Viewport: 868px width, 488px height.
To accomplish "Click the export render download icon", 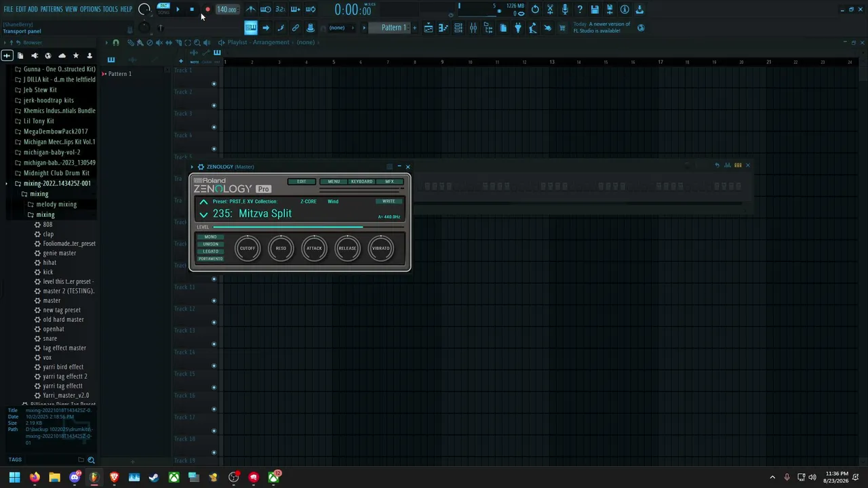I will (x=639, y=9).
